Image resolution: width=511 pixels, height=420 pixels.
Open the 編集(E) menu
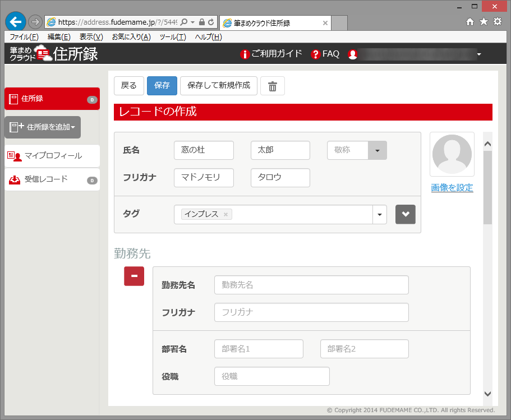pos(59,37)
